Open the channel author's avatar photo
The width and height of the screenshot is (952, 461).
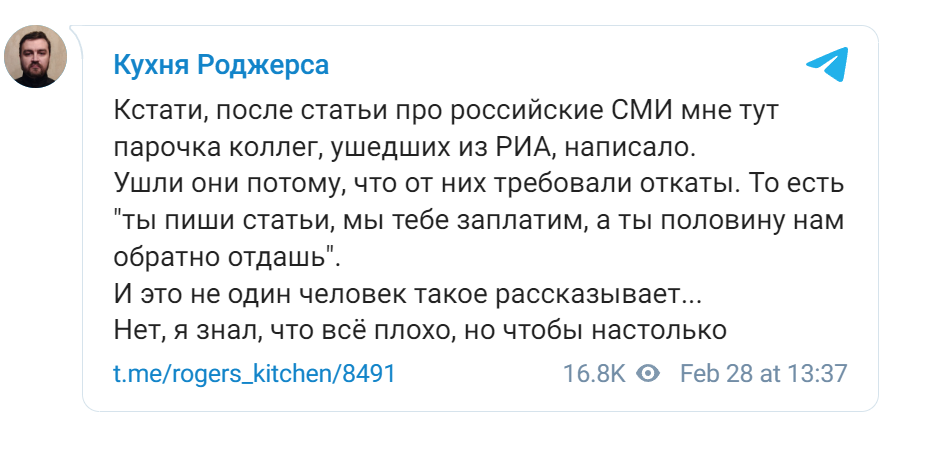coord(36,57)
